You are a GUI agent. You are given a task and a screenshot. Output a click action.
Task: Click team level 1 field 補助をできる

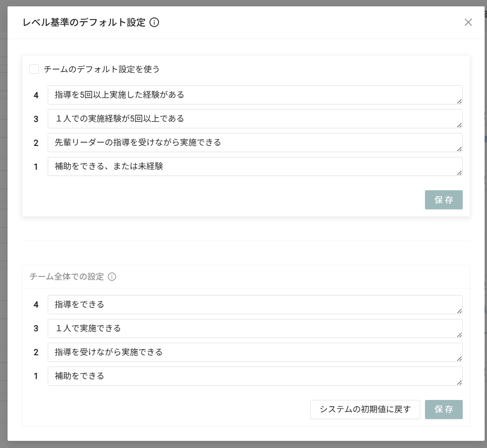point(254,376)
